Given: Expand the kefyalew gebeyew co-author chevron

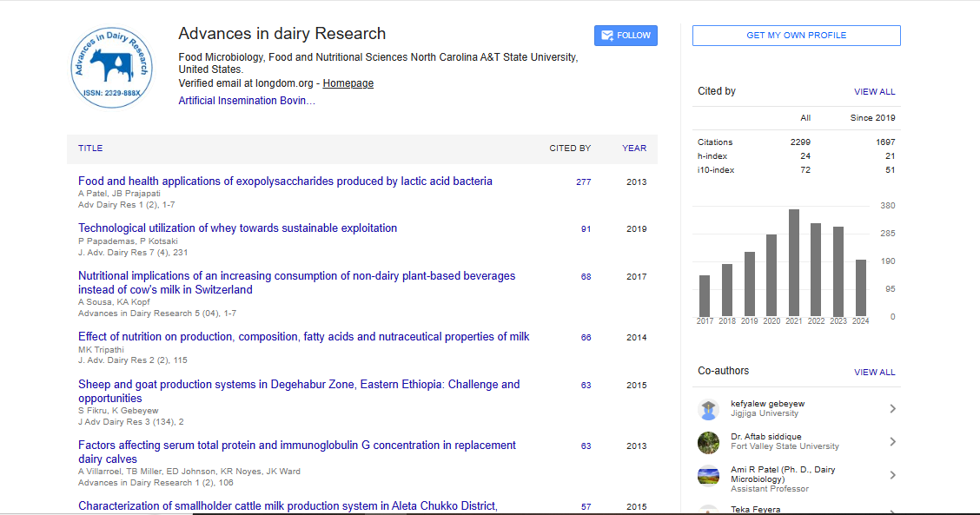Looking at the screenshot, I should tap(892, 409).
